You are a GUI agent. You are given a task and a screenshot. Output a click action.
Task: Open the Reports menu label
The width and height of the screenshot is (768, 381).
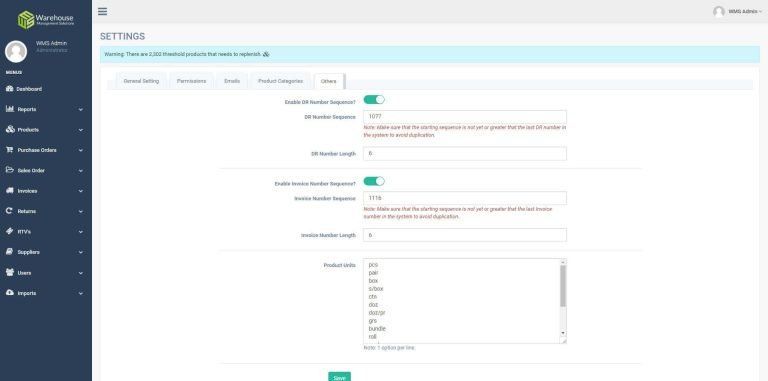tap(27, 110)
